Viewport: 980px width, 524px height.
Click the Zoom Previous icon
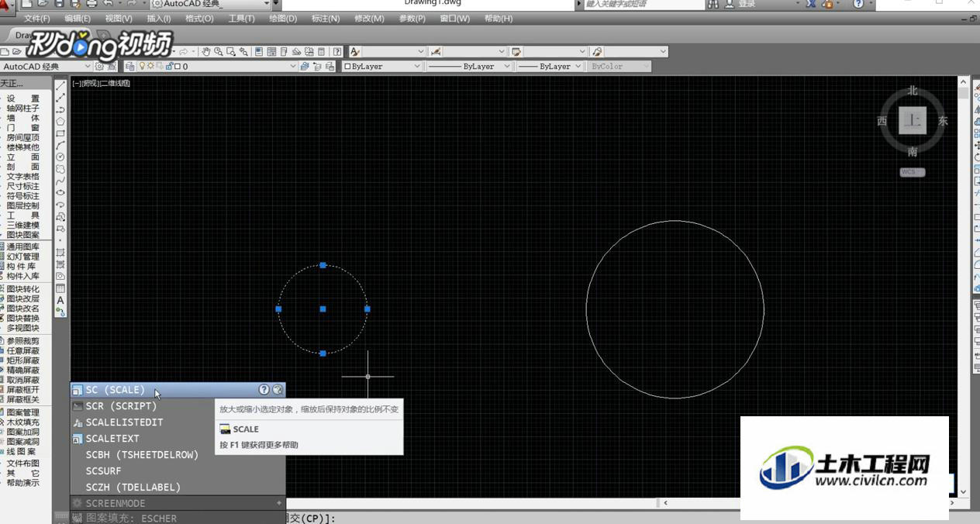(243, 52)
